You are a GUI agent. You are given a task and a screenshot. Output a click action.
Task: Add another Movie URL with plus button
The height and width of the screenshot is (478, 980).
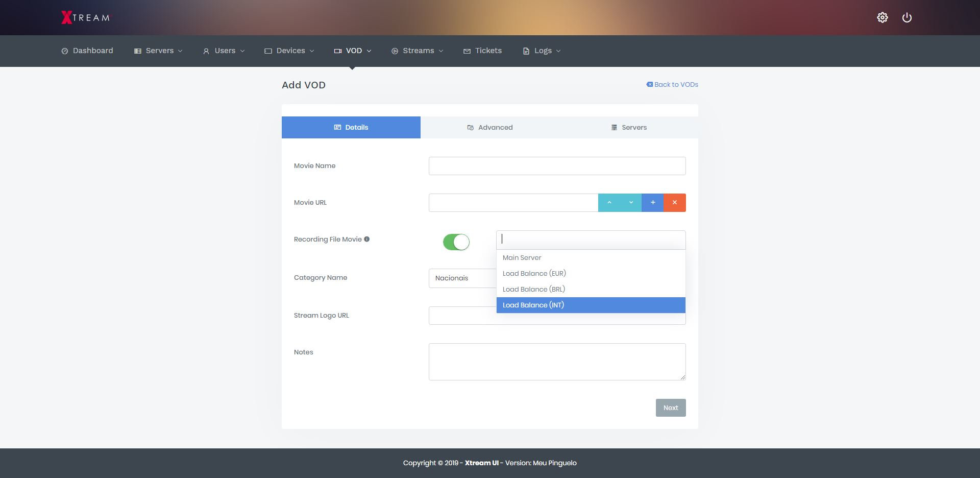tap(653, 203)
